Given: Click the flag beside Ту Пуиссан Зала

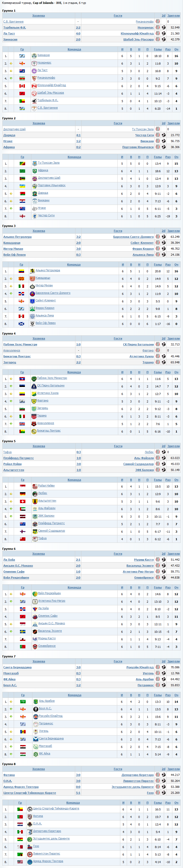Looking at the screenshot, I should (x=22, y=163).
